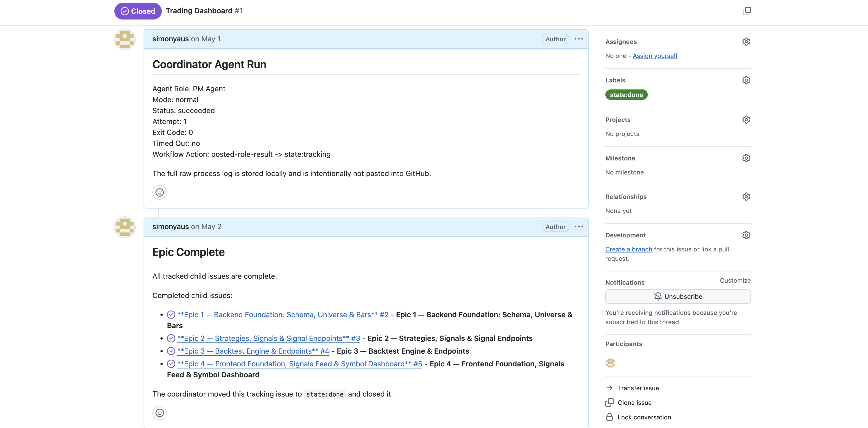Select the state:done label
The width and height of the screenshot is (868, 428).
(626, 95)
